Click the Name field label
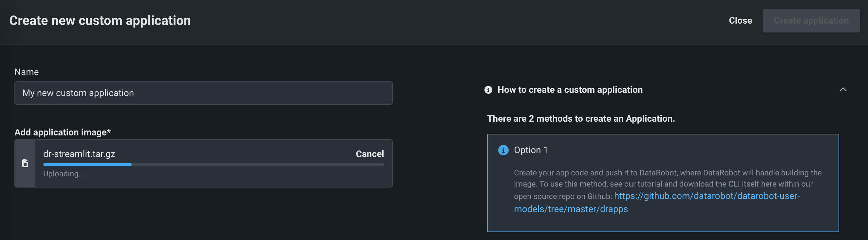 pyautogui.click(x=27, y=72)
